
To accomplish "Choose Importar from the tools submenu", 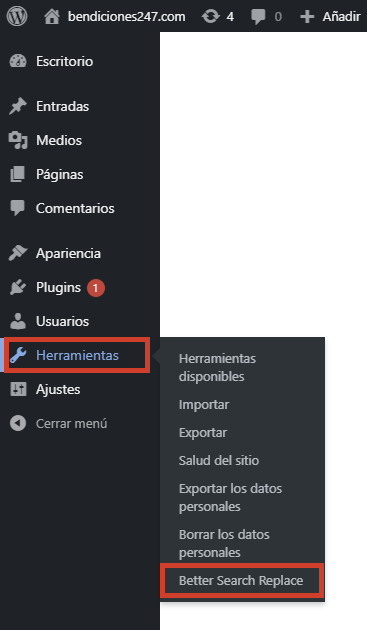I will (204, 404).
